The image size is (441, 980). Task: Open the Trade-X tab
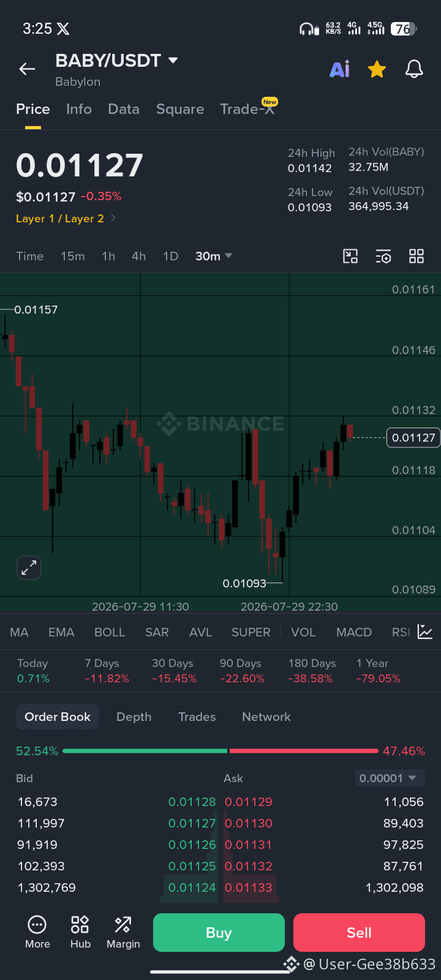[x=247, y=108]
